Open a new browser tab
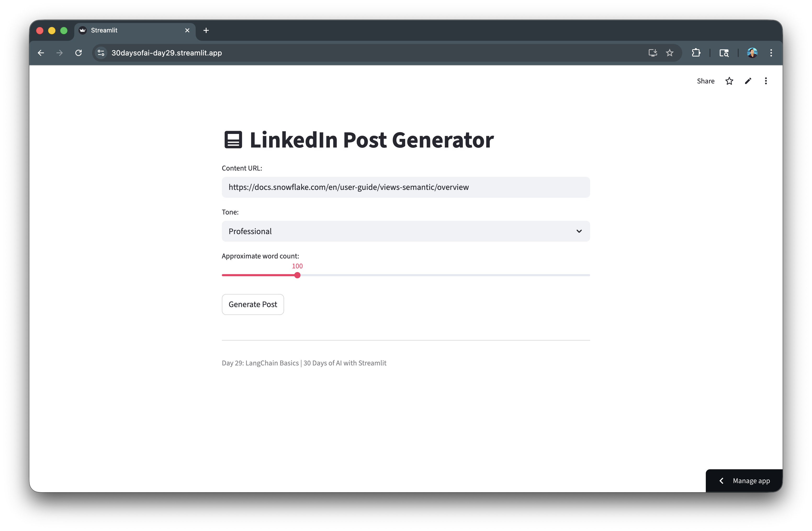 (206, 30)
